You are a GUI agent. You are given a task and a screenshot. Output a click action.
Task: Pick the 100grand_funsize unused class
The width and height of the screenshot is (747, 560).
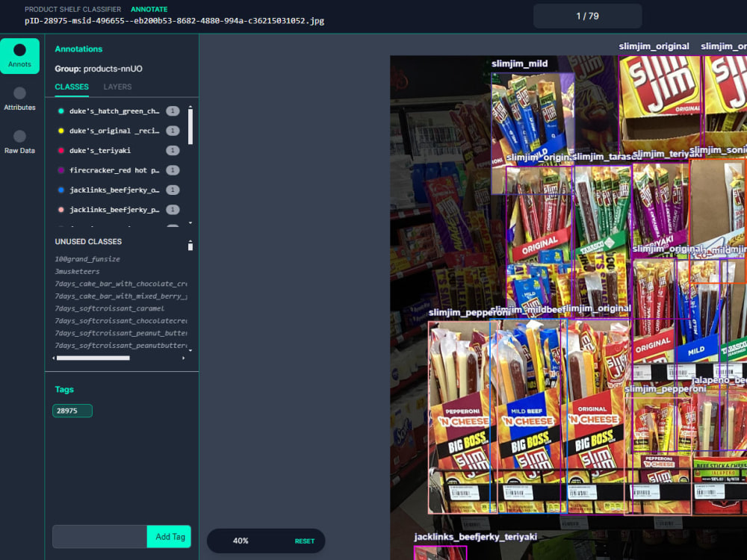87,259
